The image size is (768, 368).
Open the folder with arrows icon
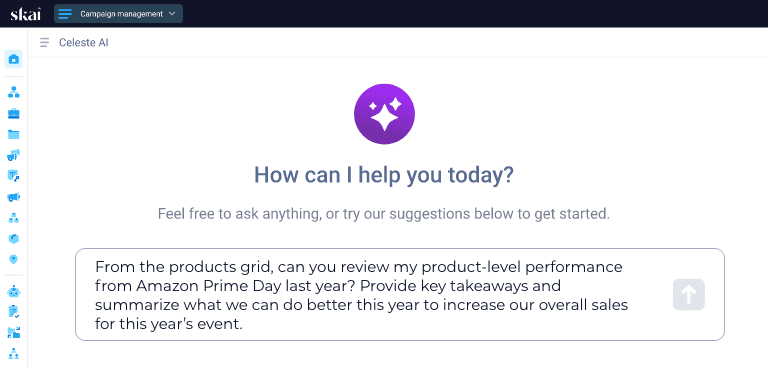tap(14, 333)
